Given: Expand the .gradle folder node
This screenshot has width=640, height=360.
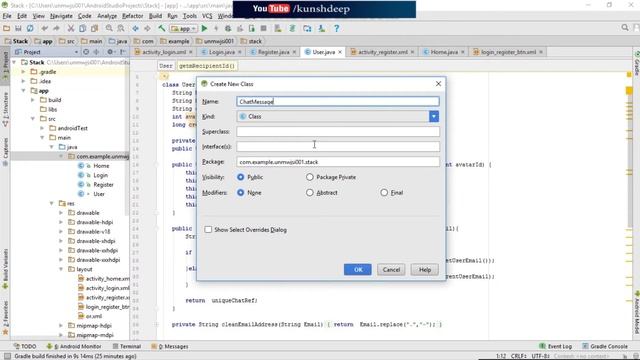Looking at the screenshot, I should (23, 72).
